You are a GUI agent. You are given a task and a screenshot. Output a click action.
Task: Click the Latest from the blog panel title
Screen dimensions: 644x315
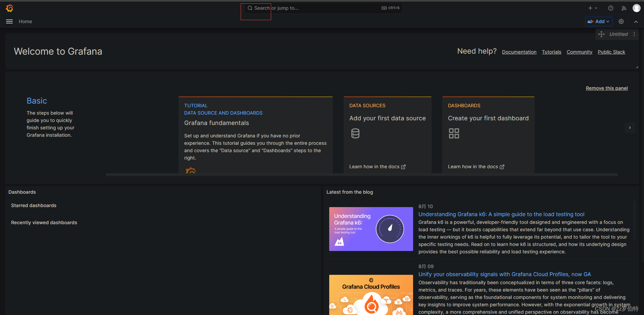(x=350, y=192)
